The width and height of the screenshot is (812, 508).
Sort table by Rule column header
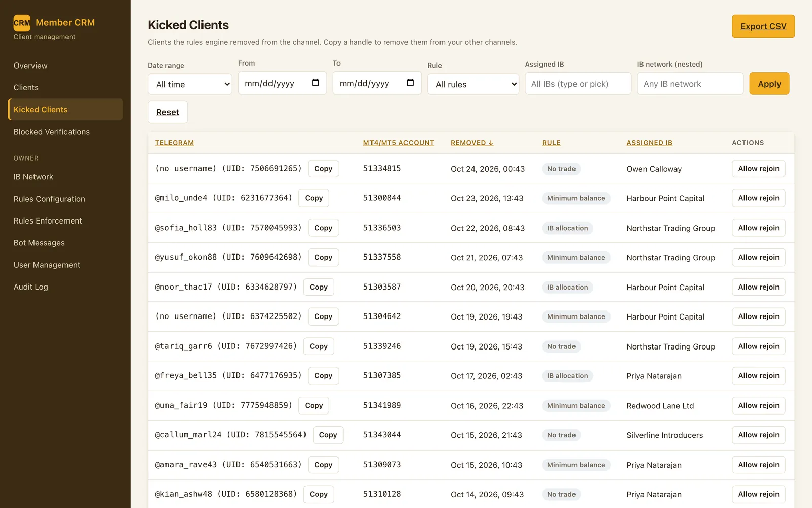[x=551, y=143]
